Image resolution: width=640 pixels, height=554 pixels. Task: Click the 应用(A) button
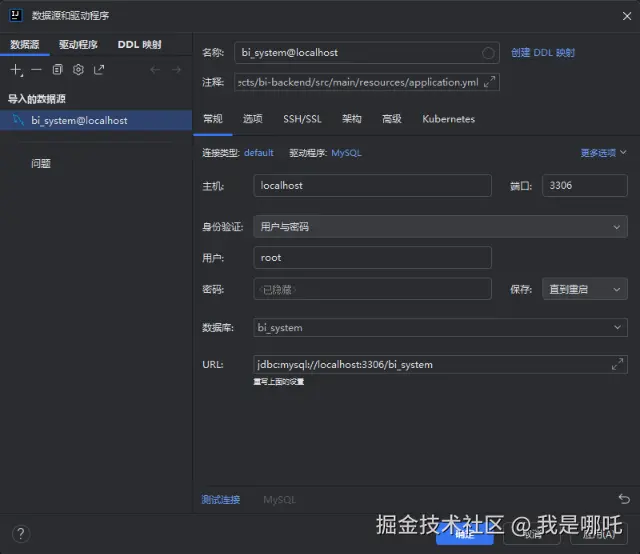coord(598,534)
